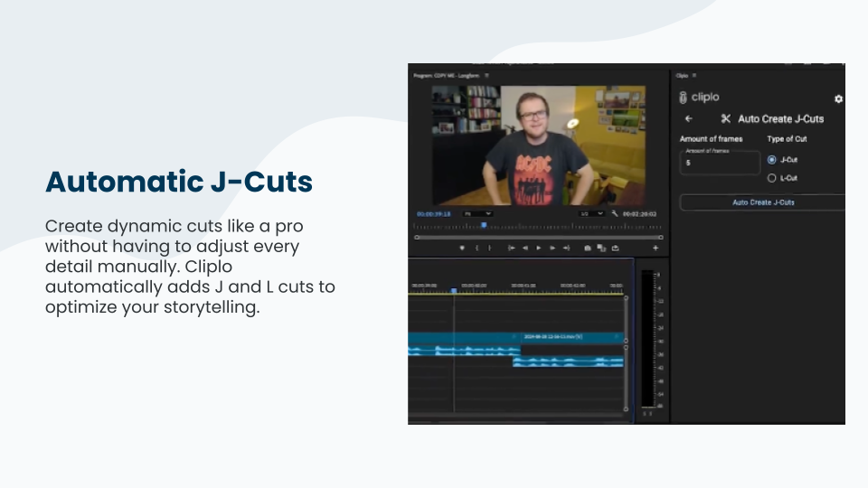Viewport: 868px width, 488px height.
Task: Click the Cliplo panel tab
Action: pyautogui.click(x=682, y=76)
